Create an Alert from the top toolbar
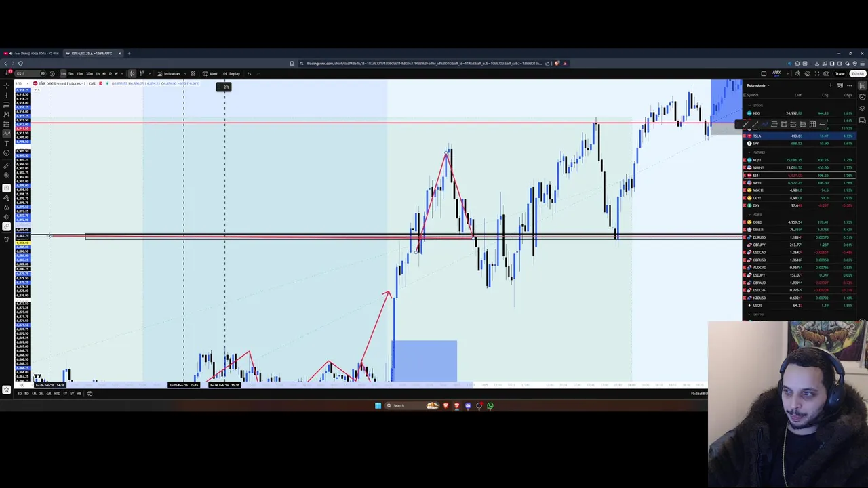The image size is (868, 488). tap(210, 74)
